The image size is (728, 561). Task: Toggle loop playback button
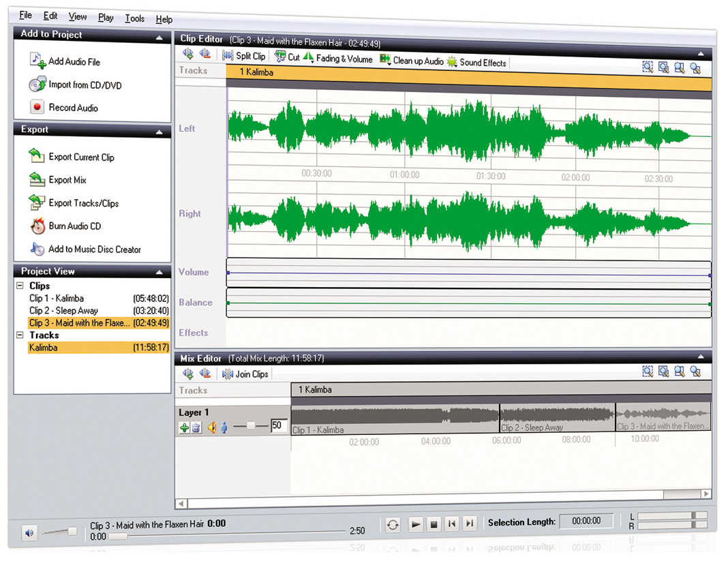393,524
